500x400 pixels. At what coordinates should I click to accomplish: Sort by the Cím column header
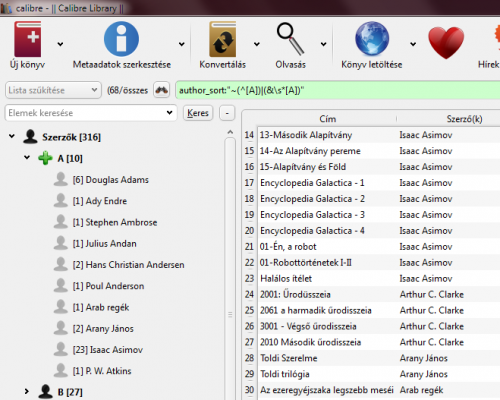(x=327, y=119)
